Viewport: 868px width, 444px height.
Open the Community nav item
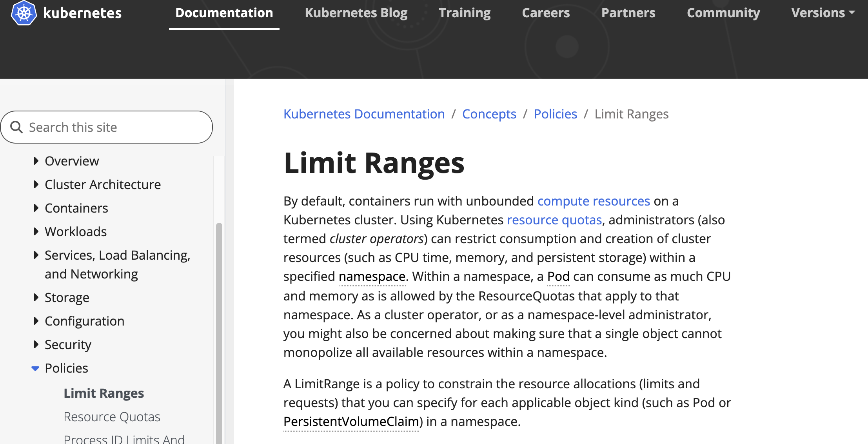click(723, 13)
